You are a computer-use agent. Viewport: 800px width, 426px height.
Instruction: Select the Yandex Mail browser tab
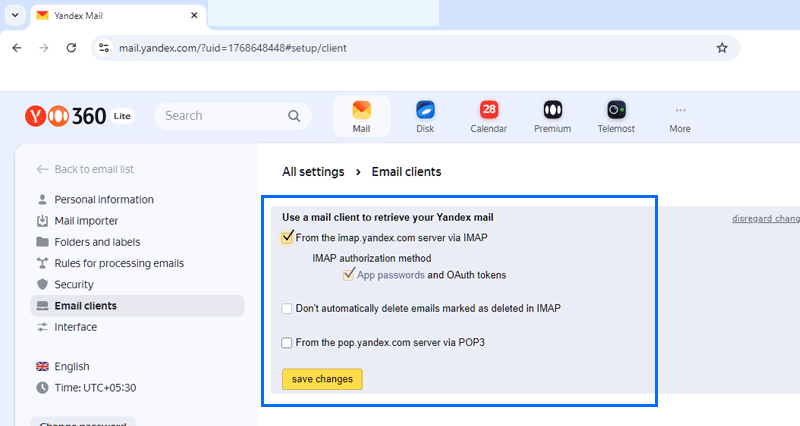pyautogui.click(x=118, y=16)
